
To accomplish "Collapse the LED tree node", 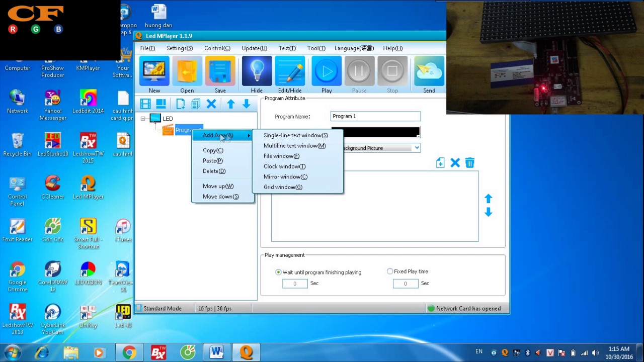I will [x=143, y=119].
